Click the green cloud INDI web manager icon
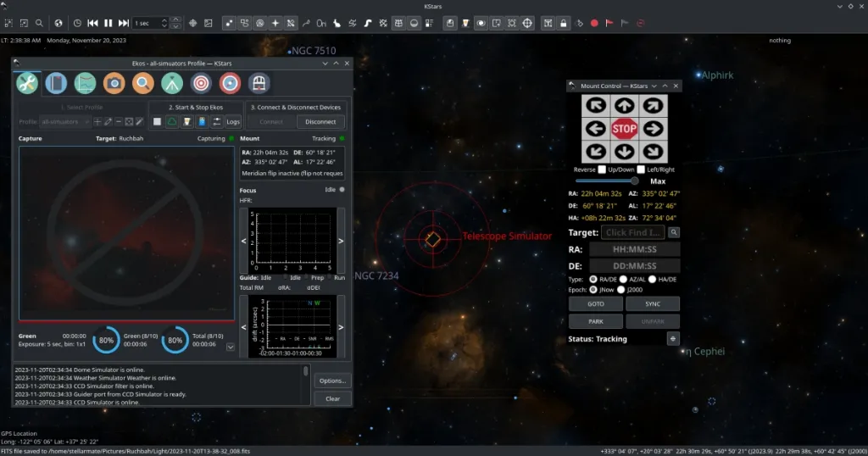This screenshot has width=868, height=456. (172, 122)
